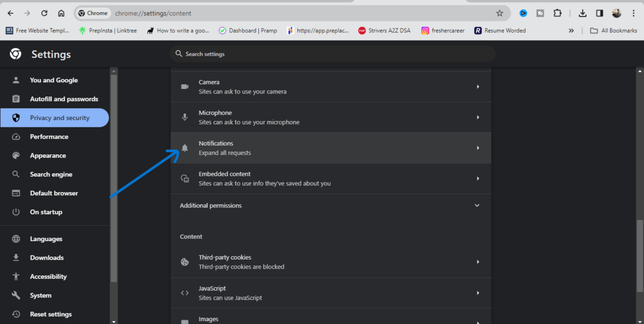Select Performance in the settings sidebar
Screen dimensions: 644x324
[49, 137]
